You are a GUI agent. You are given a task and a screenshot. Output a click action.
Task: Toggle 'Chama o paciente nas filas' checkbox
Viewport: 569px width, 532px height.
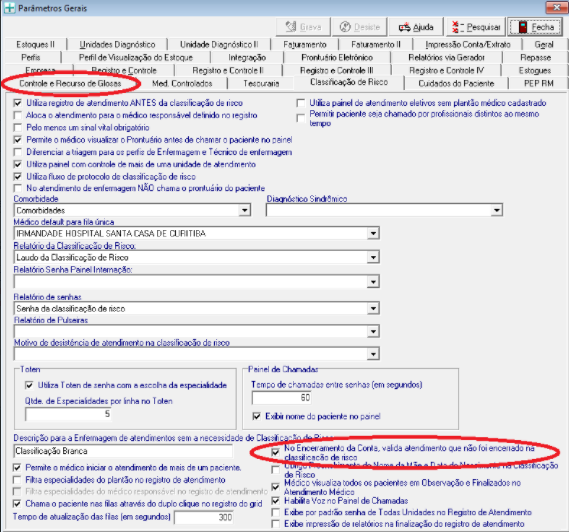point(17,504)
